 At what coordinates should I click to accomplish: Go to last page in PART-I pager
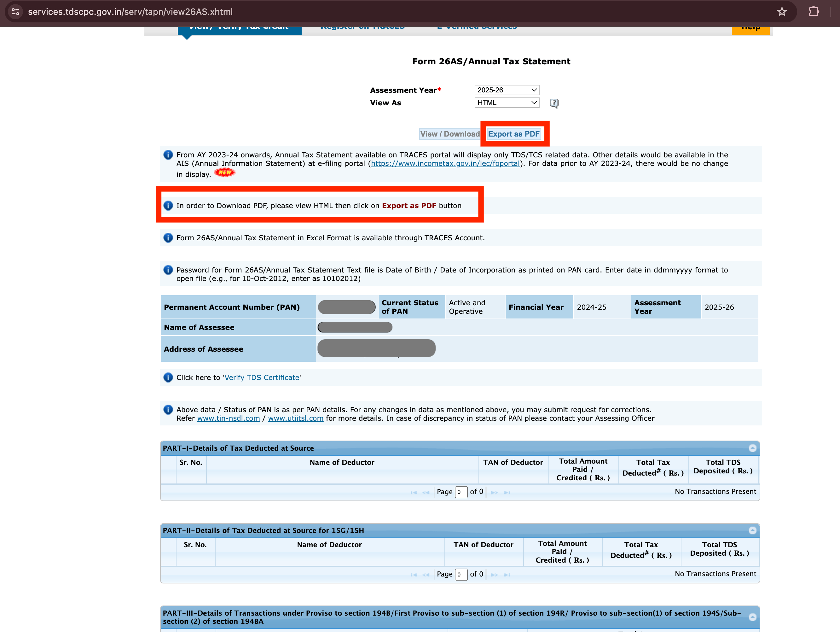point(507,493)
